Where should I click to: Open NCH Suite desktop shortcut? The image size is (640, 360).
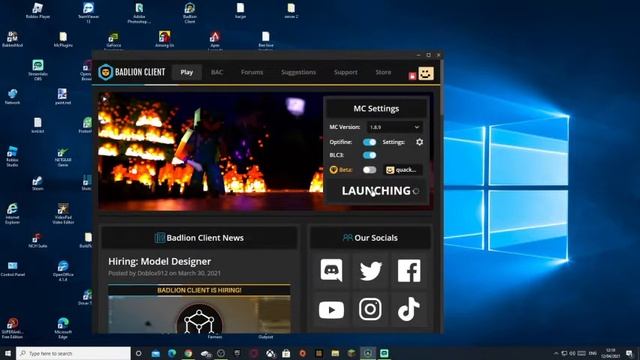(x=38, y=240)
